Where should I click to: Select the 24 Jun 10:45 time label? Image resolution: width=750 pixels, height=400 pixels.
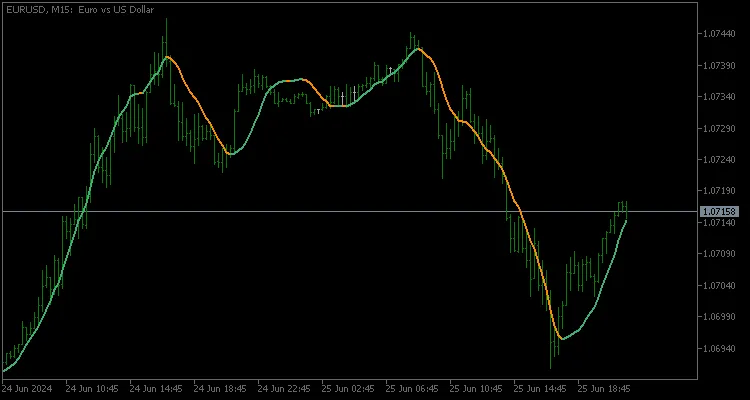92,388
